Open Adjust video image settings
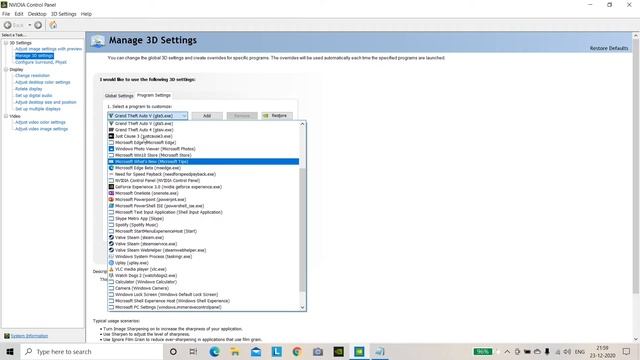Screen dimensions: 640x360 pyautogui.click(x=42, y=129)
